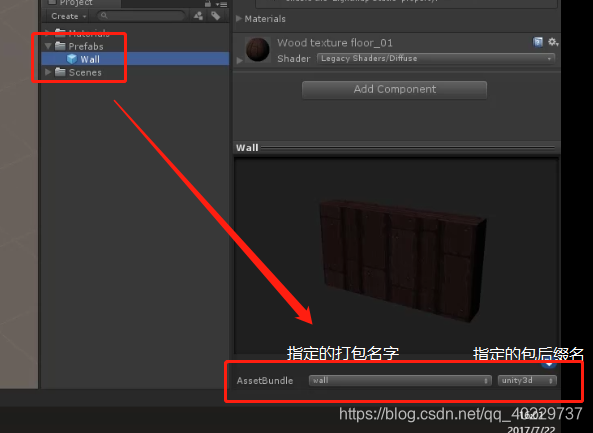
Task: Expand the Scenes folder arrow
Action: click(x=48, y=72)
